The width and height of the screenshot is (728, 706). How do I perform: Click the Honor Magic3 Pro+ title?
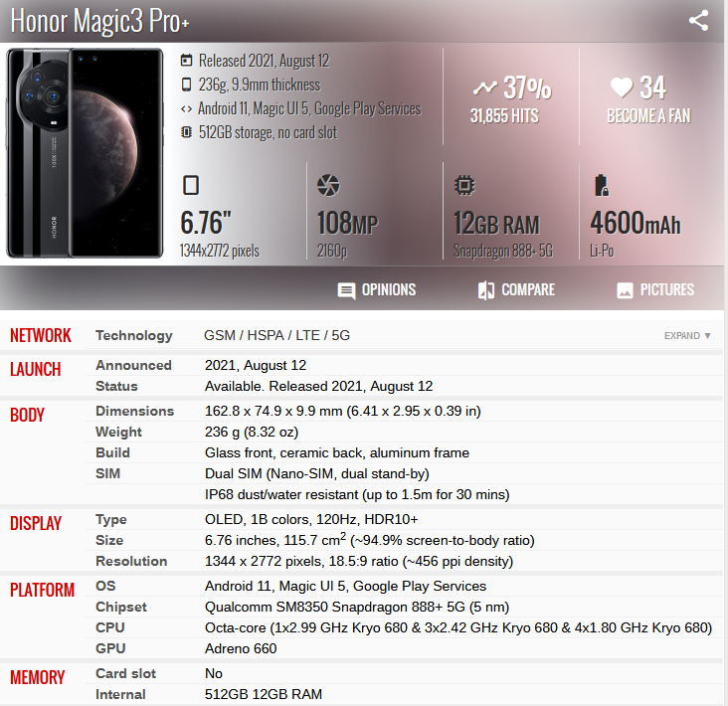(99, 22)
